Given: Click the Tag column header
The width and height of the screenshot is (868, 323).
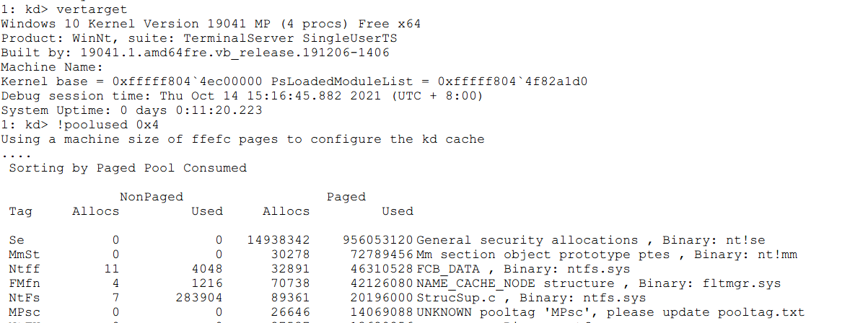Looking at the screenshot, I should pos(19,211).
